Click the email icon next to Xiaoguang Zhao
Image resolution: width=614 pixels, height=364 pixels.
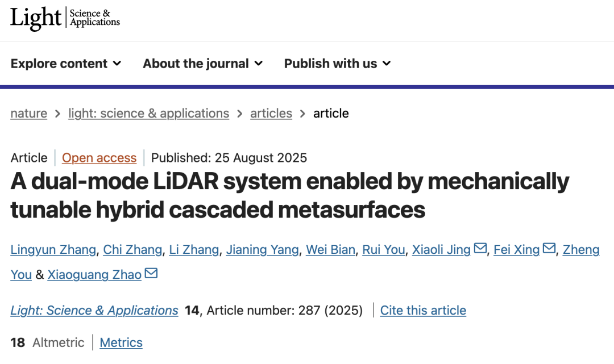coord(151,273)
